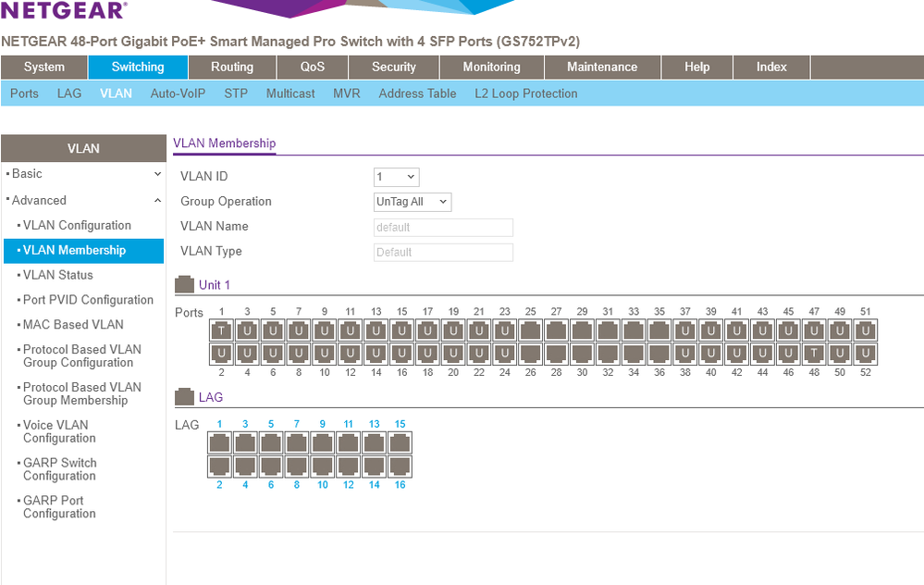This screenshot has width=924, height=585.
Task: Add LAG 7 to the VLAN
Action: (x=296, y=442)
